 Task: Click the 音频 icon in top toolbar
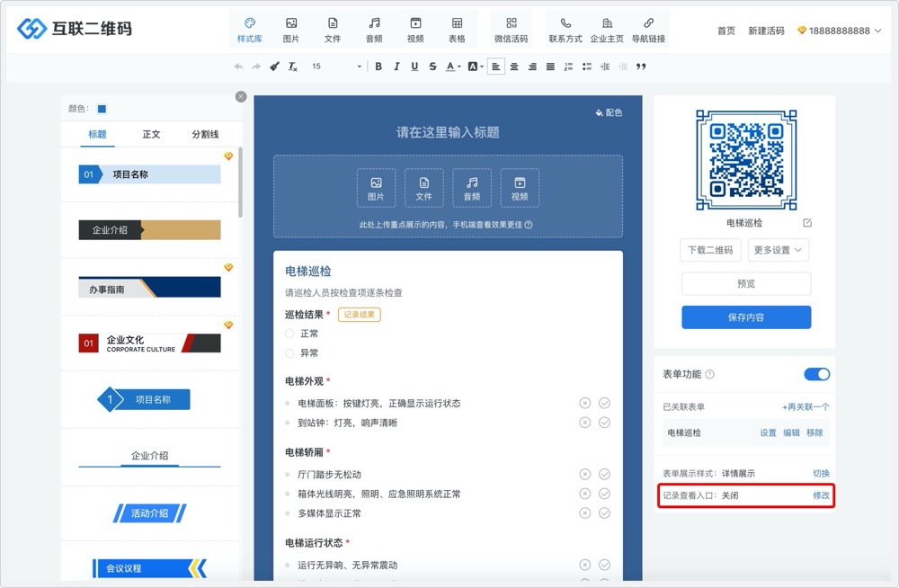tap(374, 29)
